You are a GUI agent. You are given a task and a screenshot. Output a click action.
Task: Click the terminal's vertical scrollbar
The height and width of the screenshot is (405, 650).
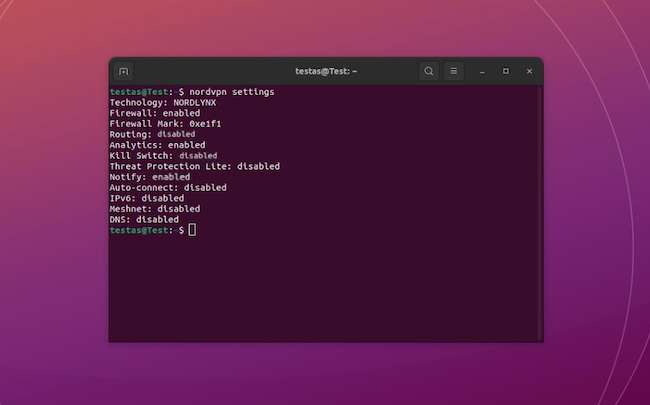click(x=540, y=213)
